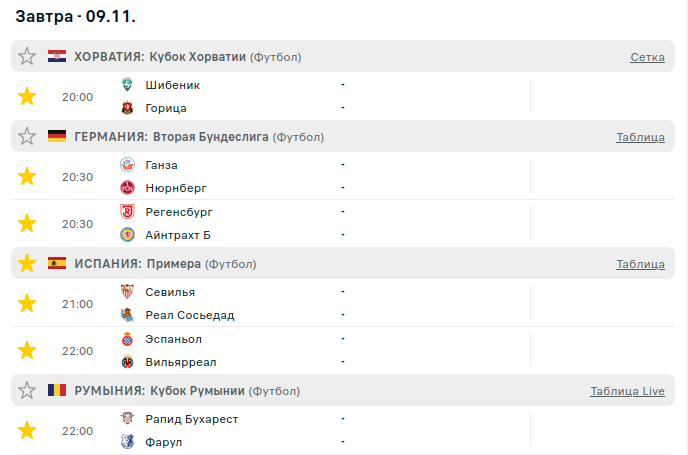Click the Spain flag icon

point(57,264)
